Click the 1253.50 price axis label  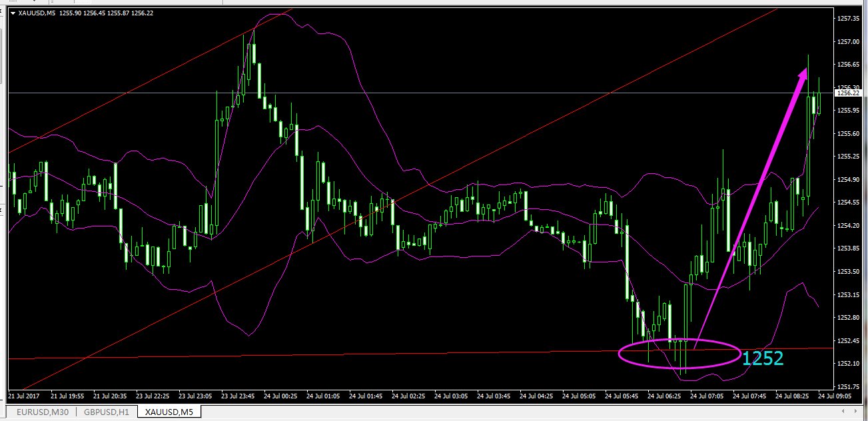[x=848, y=272]
